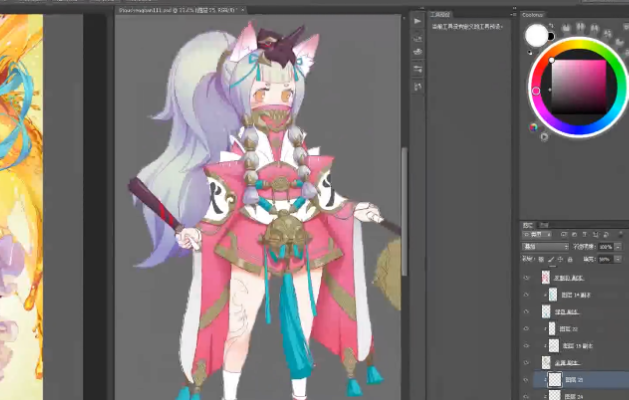The image size is (629, 400).
Task: Collapse panels with the double-arrow icon
Action: pyautogui.click(x=514, y=8)
